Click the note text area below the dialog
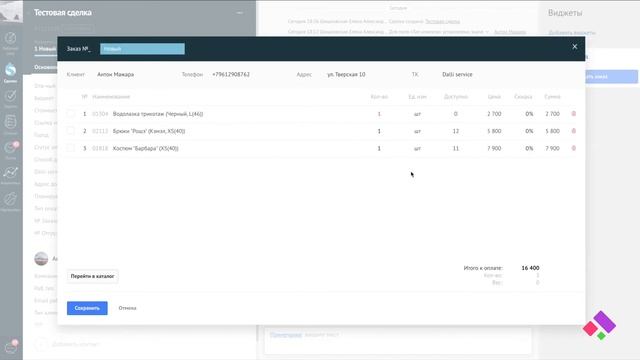Image resolution: width=640 pixels, height=360 pixels. coord(398,342)
